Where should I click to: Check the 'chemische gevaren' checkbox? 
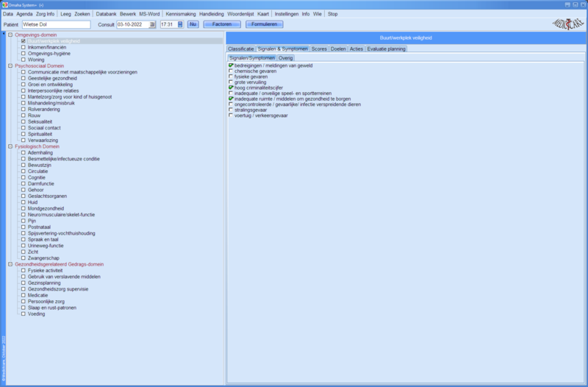pyautogui.click(x=231, y=71)
